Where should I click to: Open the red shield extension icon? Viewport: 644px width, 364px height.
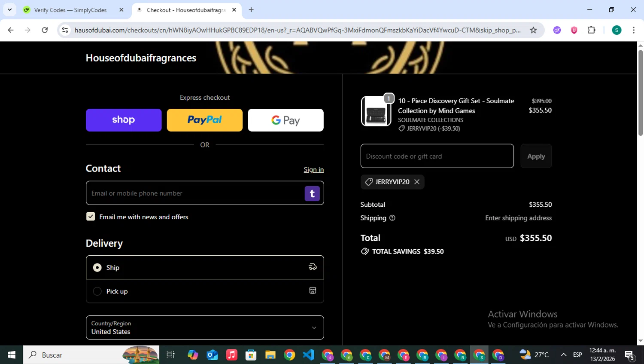click(574, 30)
